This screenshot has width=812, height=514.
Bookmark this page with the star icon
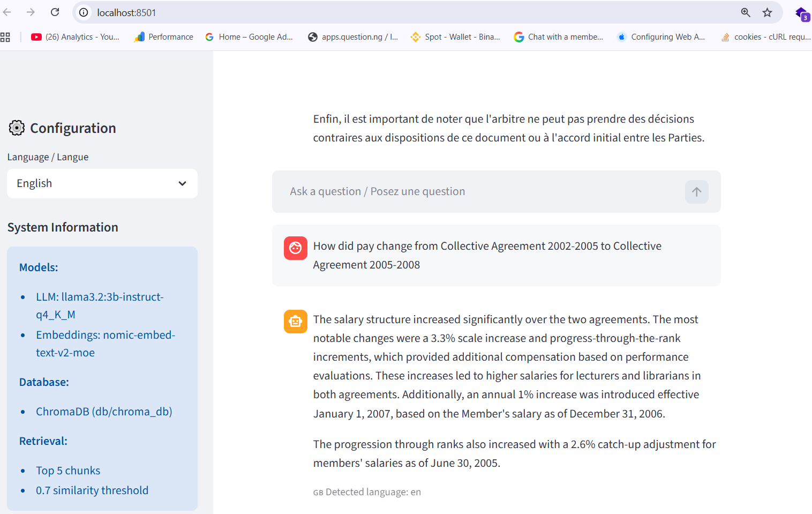click(x=768, y=12)
